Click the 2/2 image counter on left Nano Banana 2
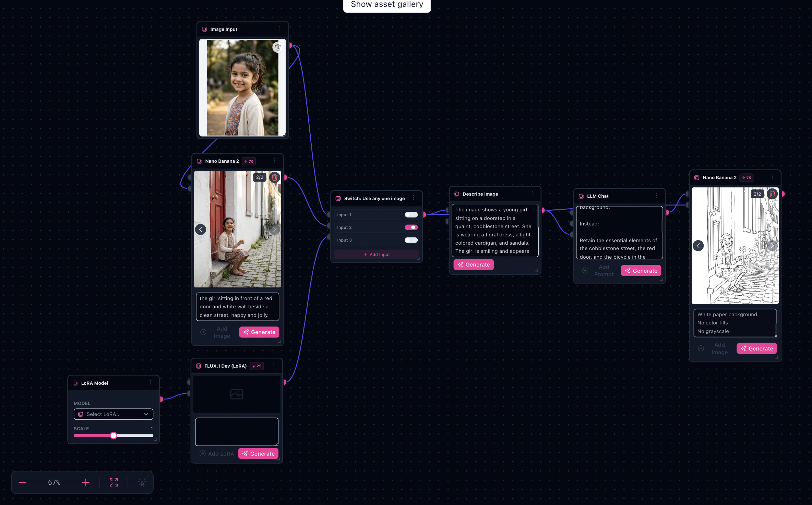The image size is (812, 505). click(260, 177)
